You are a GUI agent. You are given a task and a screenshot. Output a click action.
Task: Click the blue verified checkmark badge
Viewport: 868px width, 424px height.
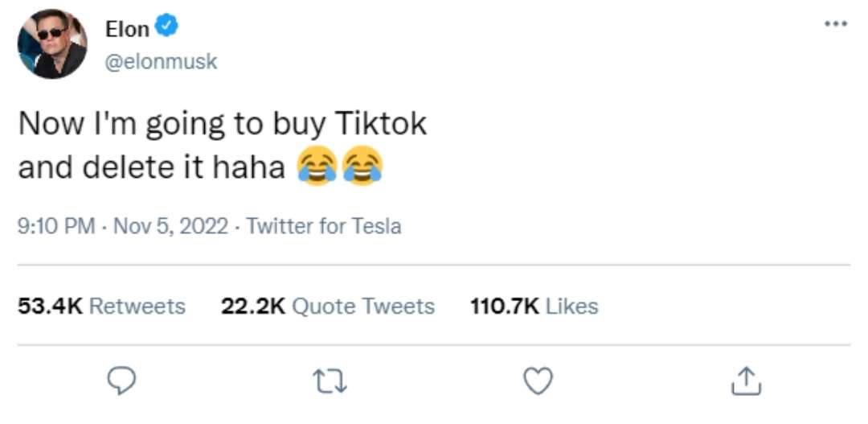166,28
